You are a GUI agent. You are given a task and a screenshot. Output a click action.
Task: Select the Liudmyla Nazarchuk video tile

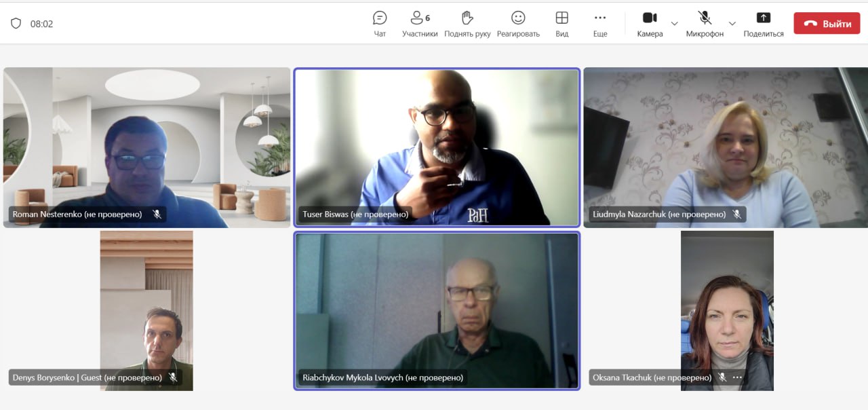coord(726,147)
